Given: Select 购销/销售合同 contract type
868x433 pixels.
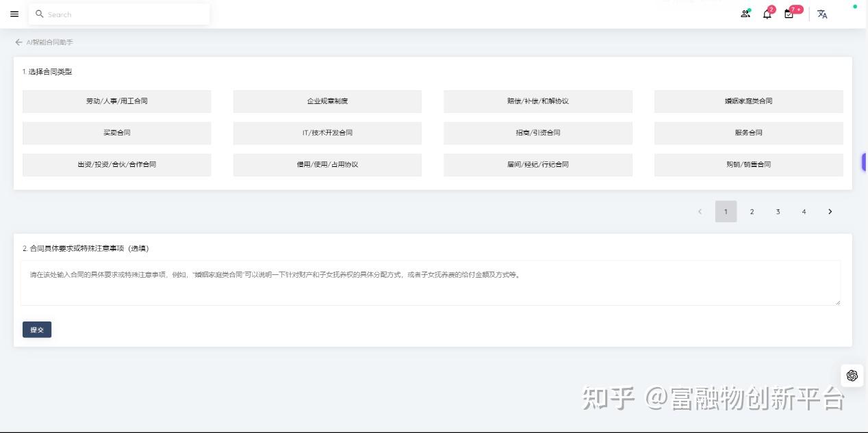Looking at the screenshot, I should (x=749, y=165).
